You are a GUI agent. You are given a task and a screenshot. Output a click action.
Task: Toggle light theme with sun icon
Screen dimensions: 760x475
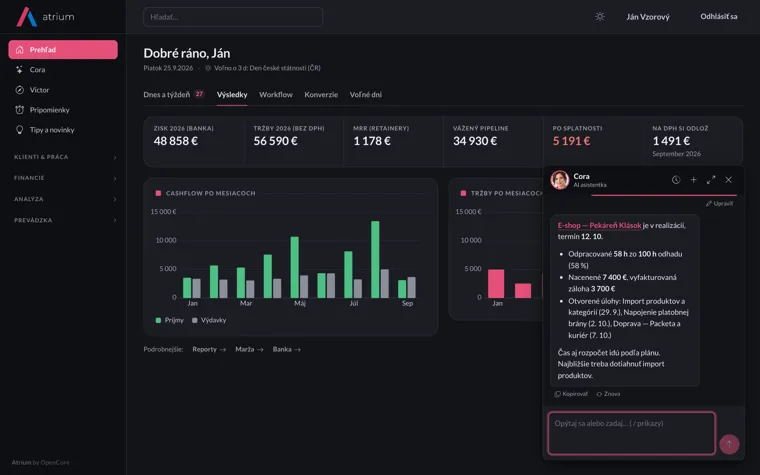pyautogui.click(x=600, y=16)
